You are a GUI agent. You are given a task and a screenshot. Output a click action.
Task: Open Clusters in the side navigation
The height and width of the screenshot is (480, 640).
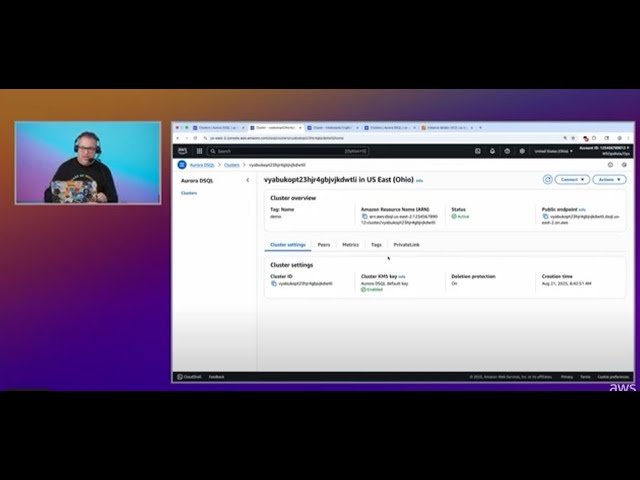[189, 193]
